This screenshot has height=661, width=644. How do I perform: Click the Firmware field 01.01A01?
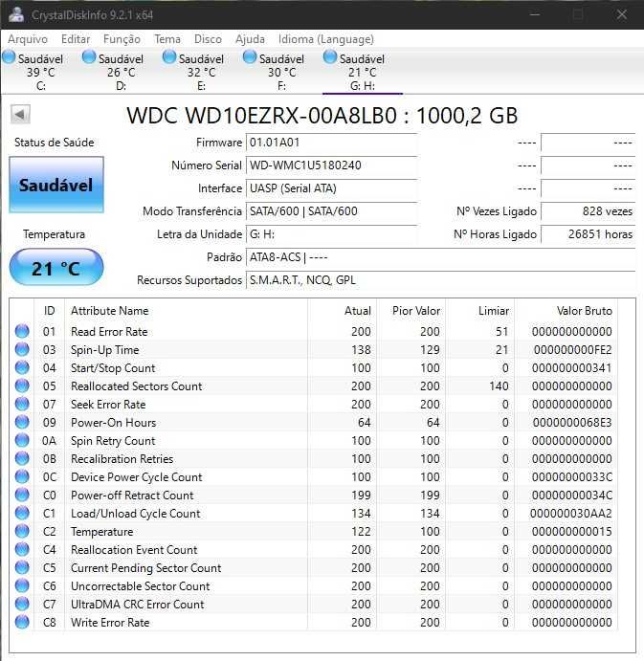(331, 143)
